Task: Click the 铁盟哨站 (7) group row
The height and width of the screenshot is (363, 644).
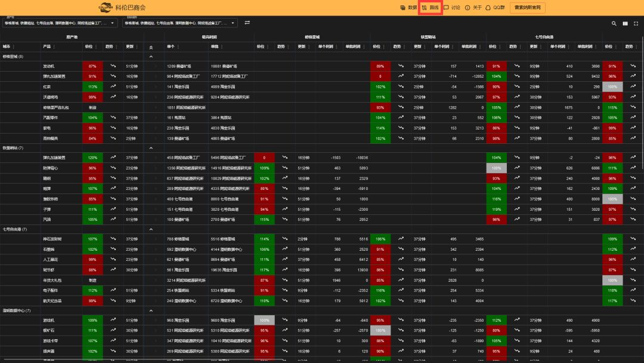Action: (13, 147)
